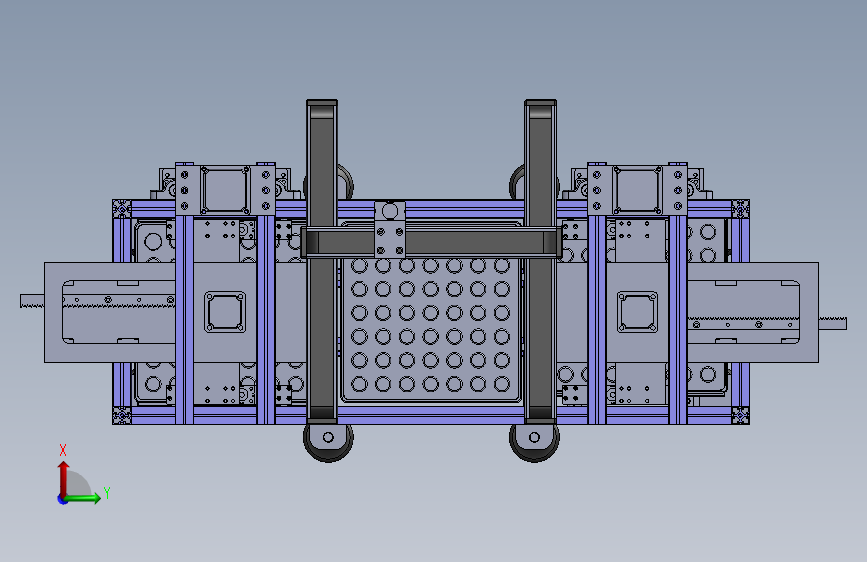Select the square flange on the right gray plate

pos(637,312)
